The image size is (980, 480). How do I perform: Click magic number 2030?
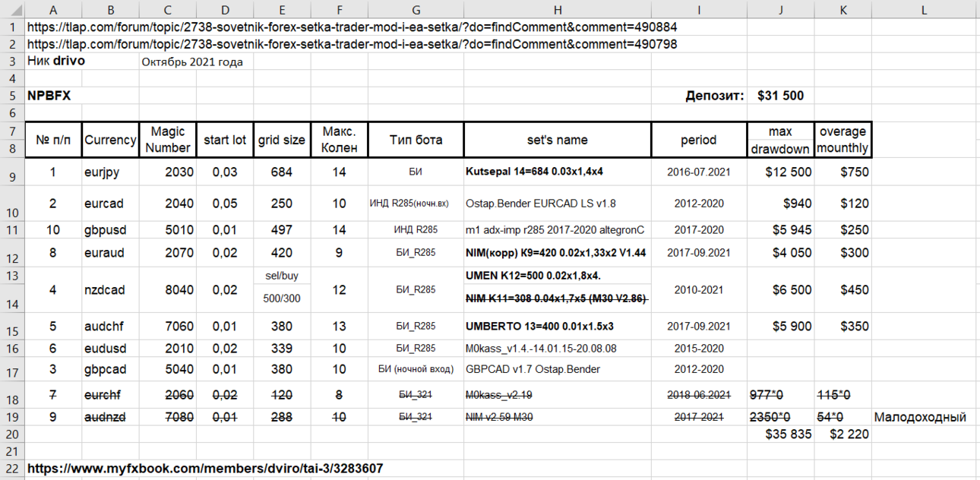167,172
